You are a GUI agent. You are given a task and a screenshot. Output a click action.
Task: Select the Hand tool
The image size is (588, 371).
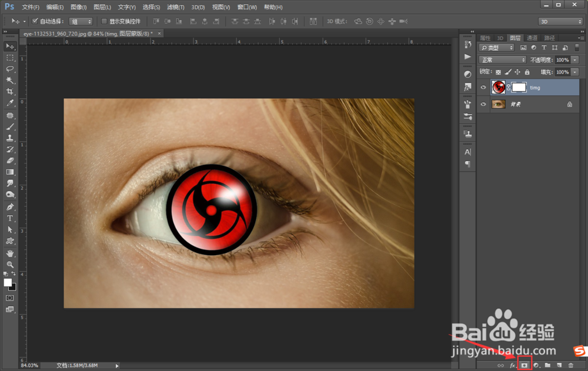(x=10, y=253)
